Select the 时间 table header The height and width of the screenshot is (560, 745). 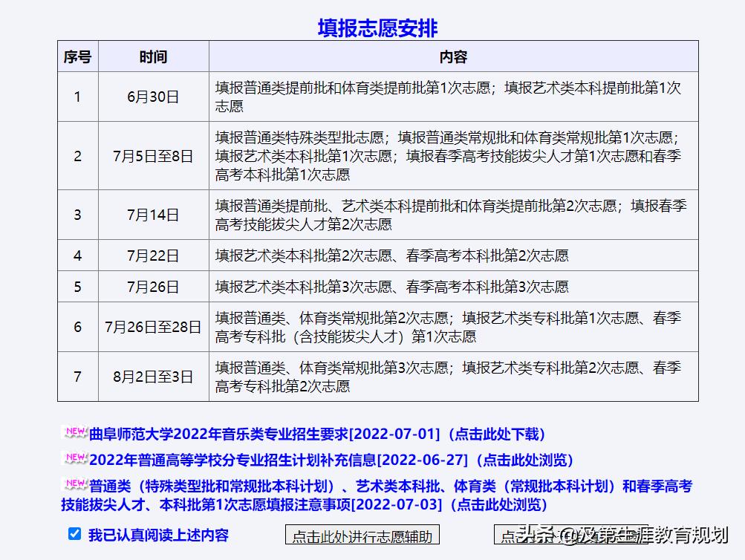[153, 56]
